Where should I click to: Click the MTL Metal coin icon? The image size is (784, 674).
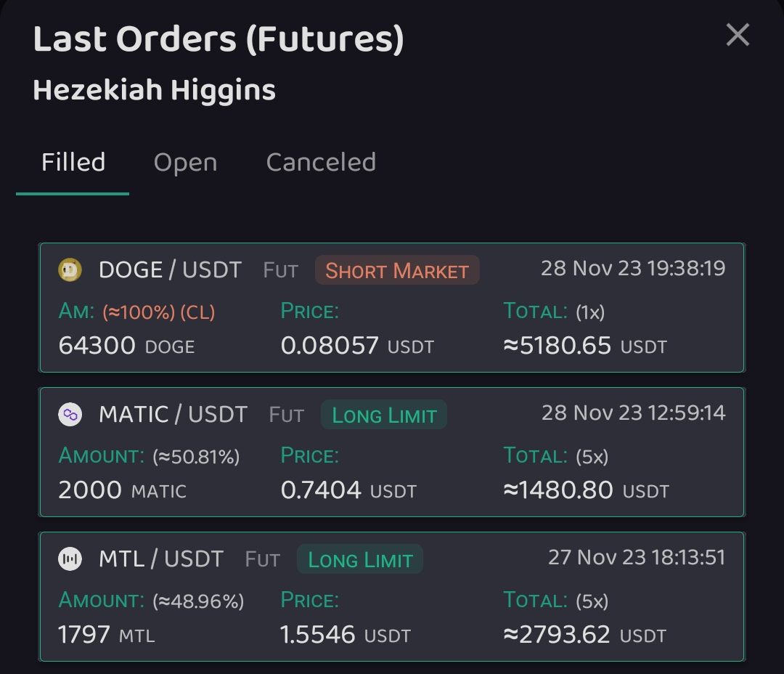pyautogui.click(x=70, y=559)
